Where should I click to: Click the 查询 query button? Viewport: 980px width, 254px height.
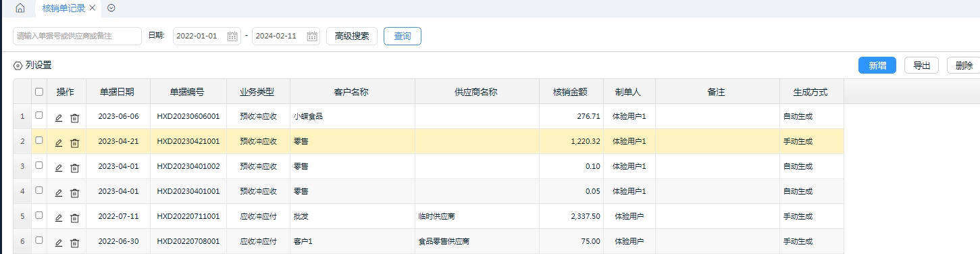pos(403,36)
